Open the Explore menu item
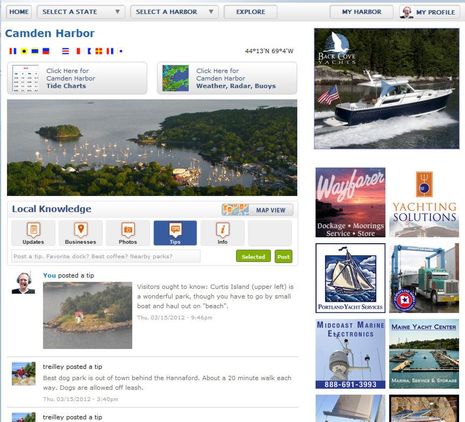Viewport: 465px width, 422px height. click(251, 12)
